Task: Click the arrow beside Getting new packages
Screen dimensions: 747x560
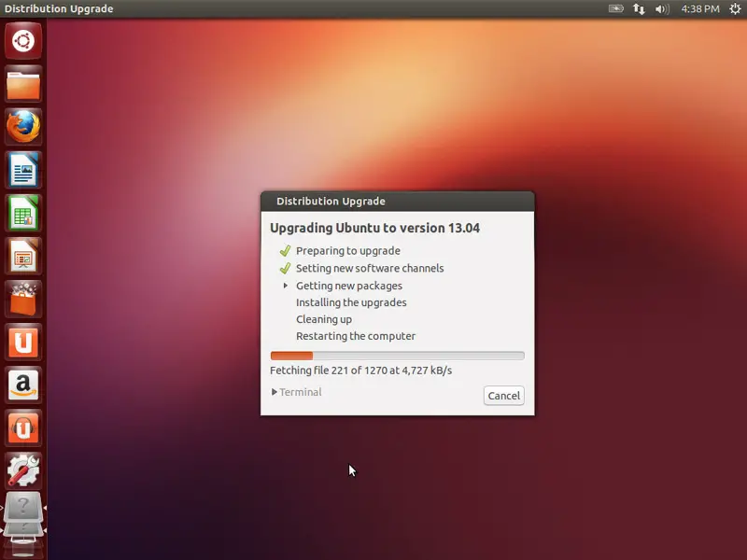Action: (286, 286)
